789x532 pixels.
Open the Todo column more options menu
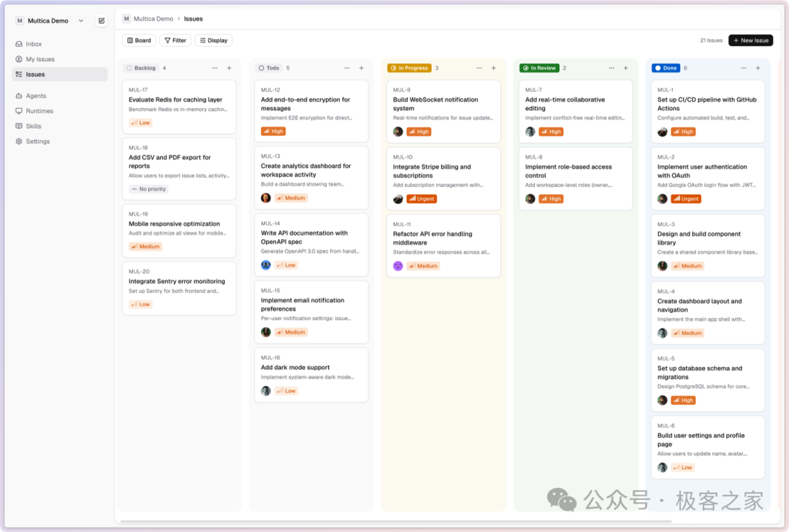click(347, 68)
